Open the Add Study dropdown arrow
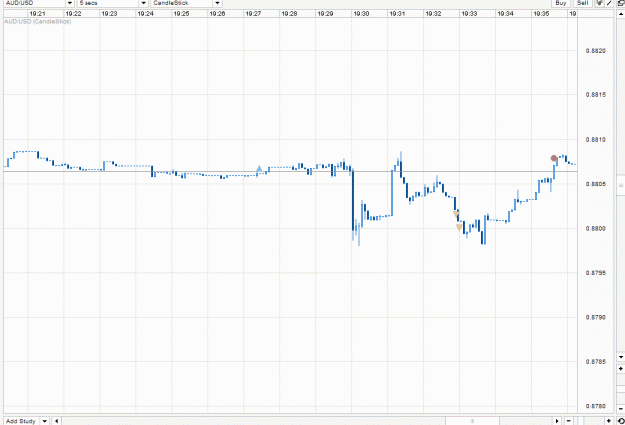This screenshot has height=425, width=625. pos(45,421)
